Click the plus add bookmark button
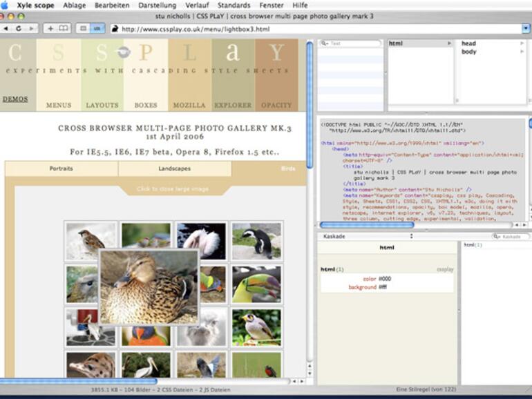This screenshot has height=399, width=532. pyautogui.click(x=50, y=28)
